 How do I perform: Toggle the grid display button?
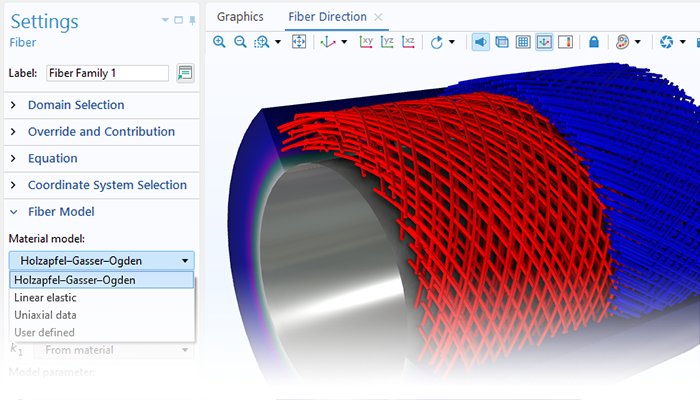click(x=523, y=42)
